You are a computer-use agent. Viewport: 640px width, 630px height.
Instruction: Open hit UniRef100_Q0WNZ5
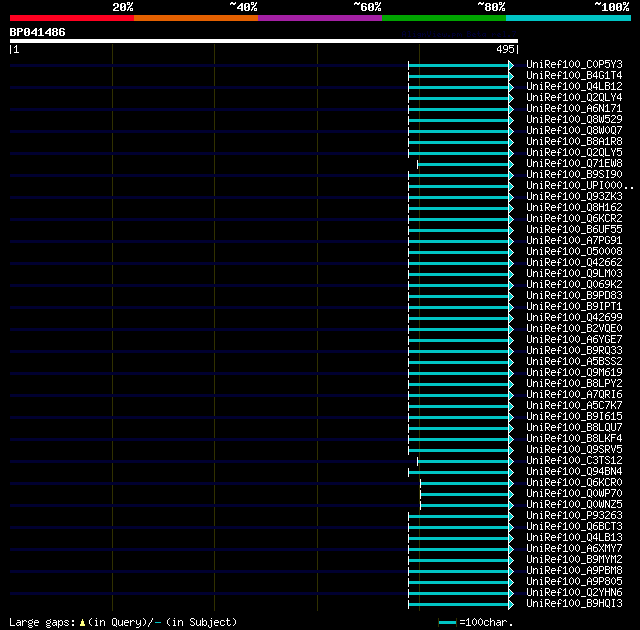tap(574, 505)
